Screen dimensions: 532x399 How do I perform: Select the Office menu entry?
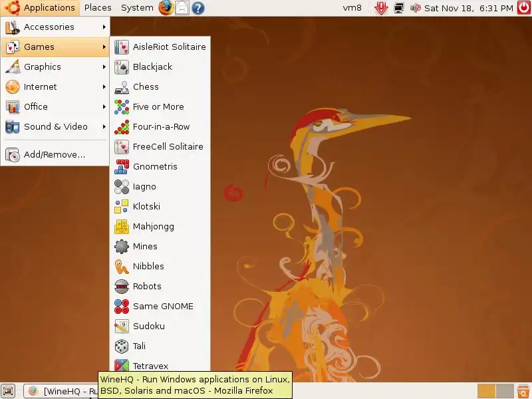[x=55, y=107]
